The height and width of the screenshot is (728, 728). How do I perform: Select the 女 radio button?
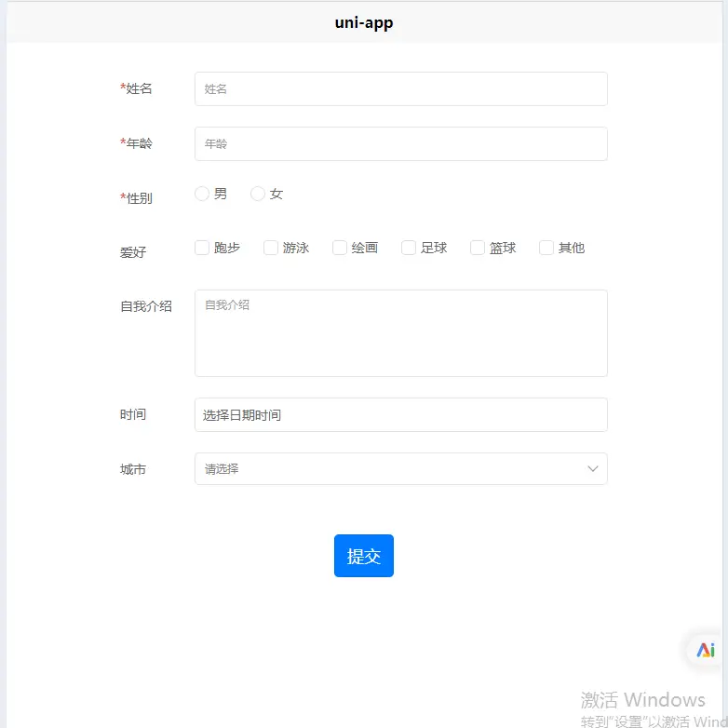258,194
